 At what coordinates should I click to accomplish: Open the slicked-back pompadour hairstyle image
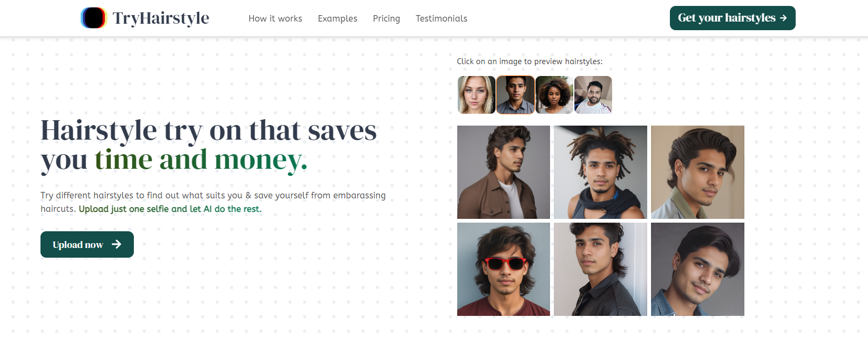(697, 172)
